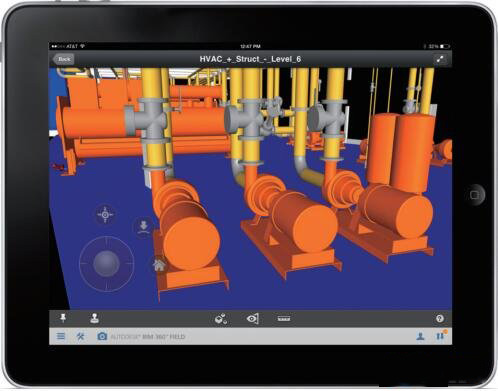Open the tools wrench icon

click(x=80, y=336)
